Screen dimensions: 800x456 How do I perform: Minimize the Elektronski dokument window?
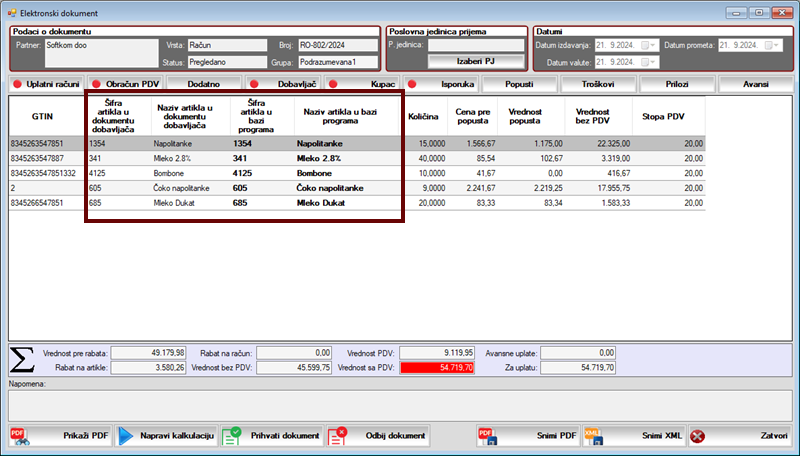click(736, 13)
